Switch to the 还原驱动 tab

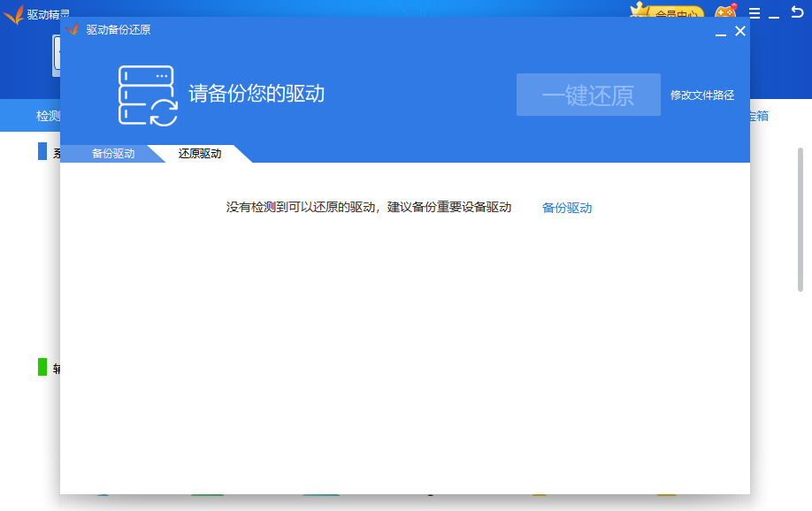(x=202, y=152)
